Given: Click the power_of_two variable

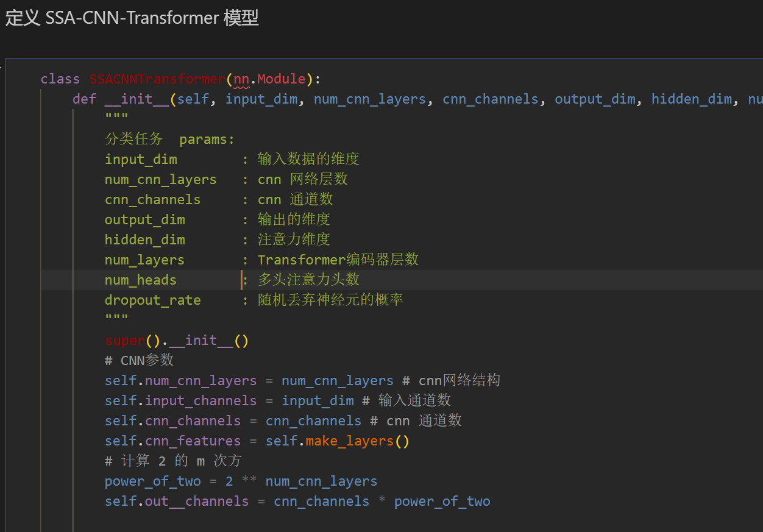Looking at the screenshot, I should (152, 481).
